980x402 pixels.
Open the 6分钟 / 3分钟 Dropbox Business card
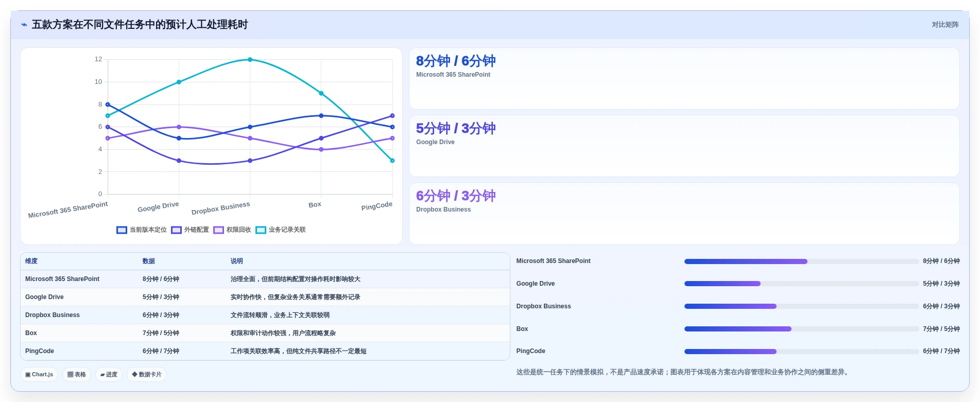(x=684, y=214)
